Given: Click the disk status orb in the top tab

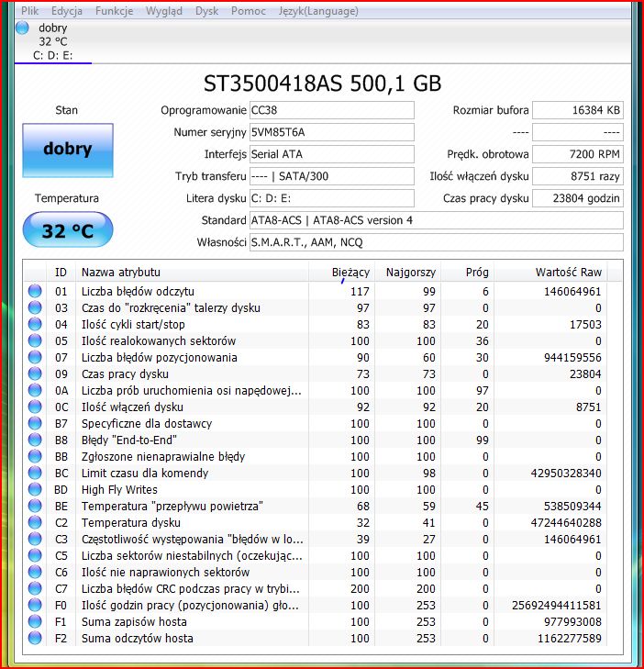Looking at the screenshot, I should click(x=22, y=28).
